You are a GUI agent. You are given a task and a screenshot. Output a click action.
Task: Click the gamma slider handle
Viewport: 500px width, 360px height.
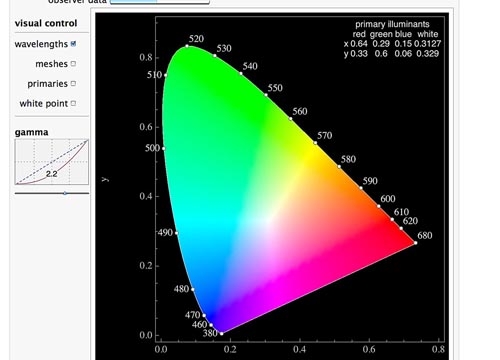pos(65,193)
